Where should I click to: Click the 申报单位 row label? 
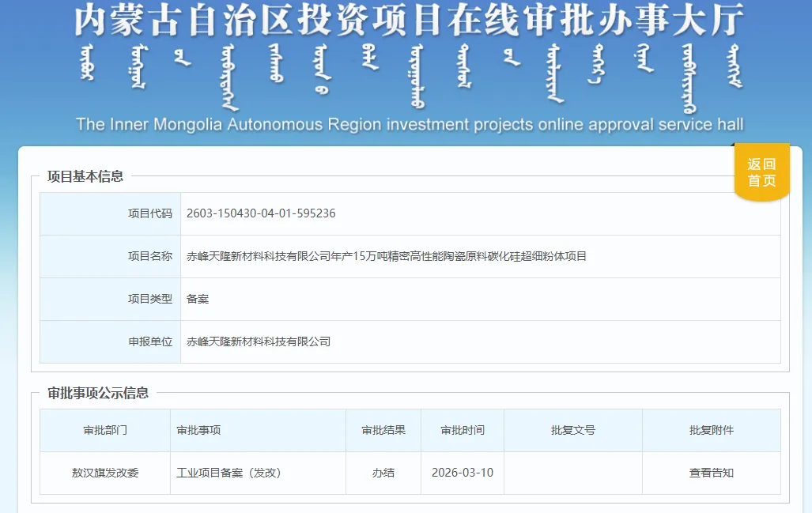point(150,341)
